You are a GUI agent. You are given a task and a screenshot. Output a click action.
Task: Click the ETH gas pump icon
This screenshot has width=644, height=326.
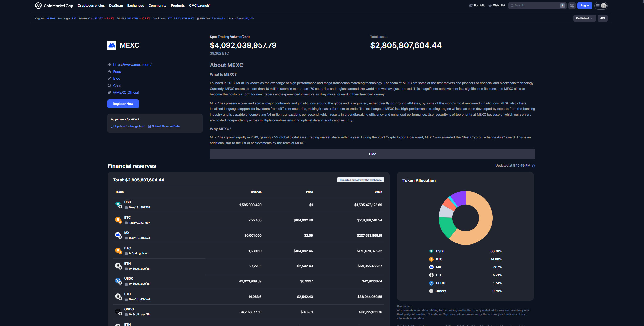tap(198, 18)
